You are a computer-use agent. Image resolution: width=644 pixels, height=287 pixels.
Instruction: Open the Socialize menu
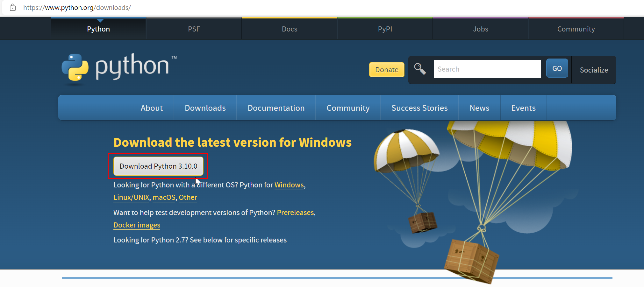(x=594, y=70)
